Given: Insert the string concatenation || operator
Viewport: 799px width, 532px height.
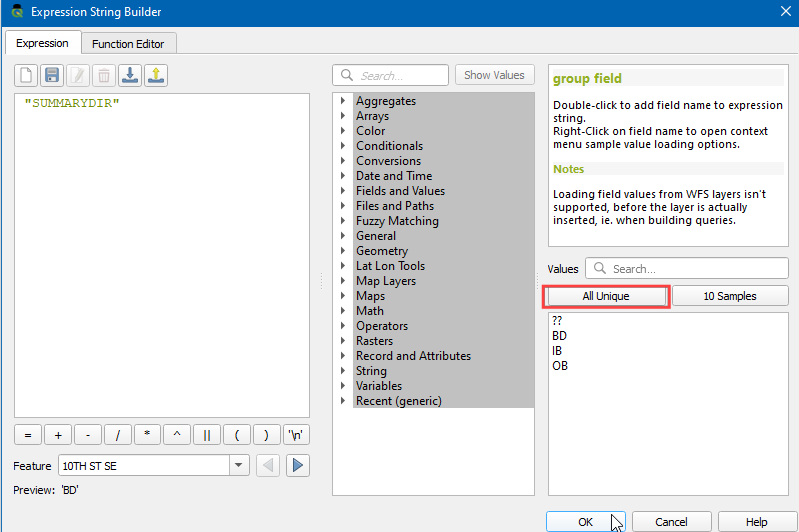Looking at the screenshot, I should point(208,435).
